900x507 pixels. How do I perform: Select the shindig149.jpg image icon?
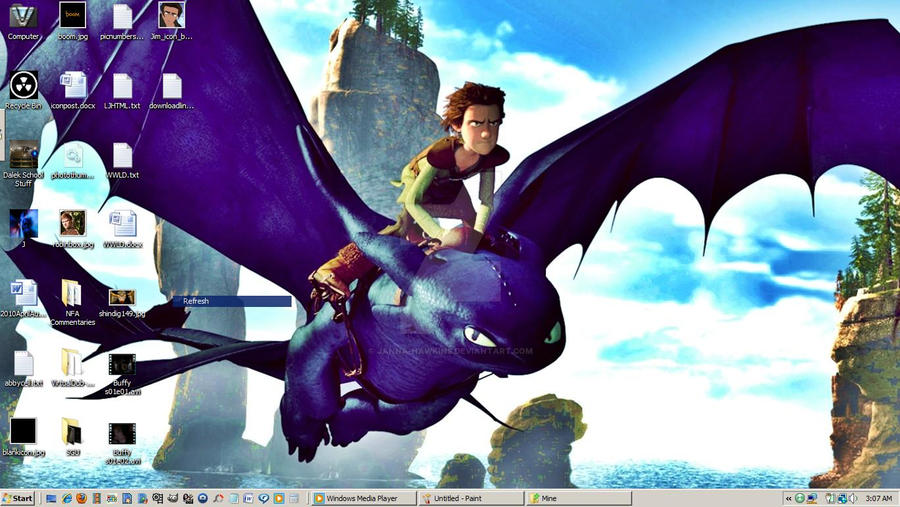(x=122, y=303)
